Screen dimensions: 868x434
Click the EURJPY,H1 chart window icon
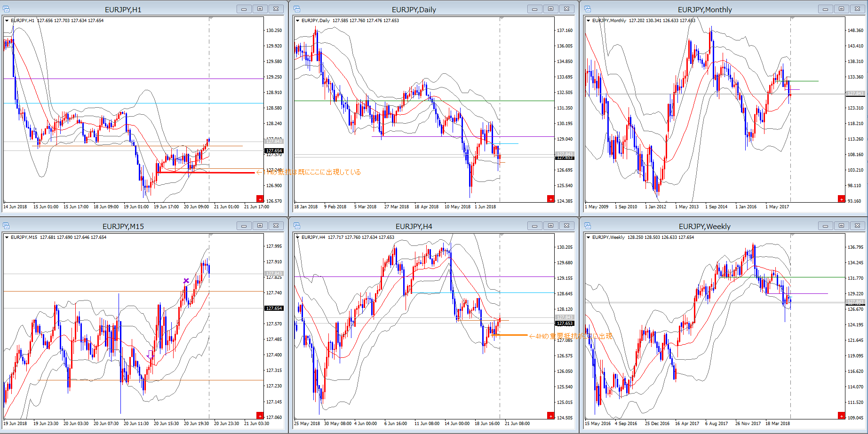click(7, 9)
